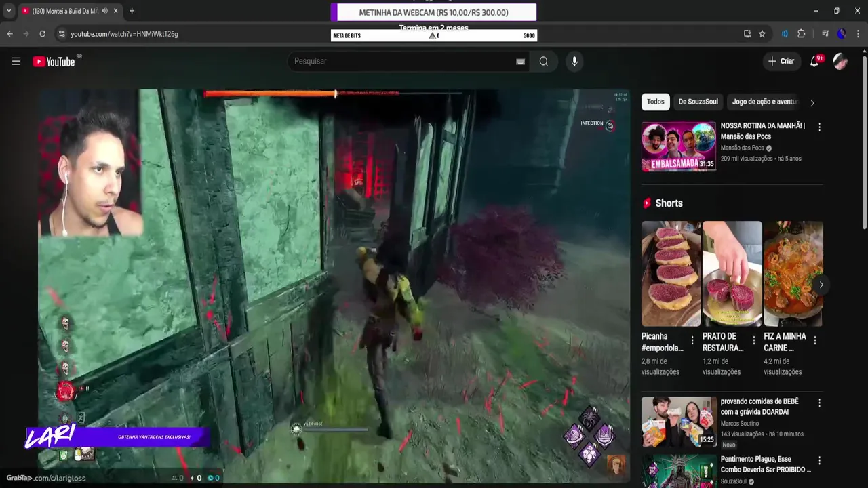
Task: Click the SouzaSoul channel name
Action: click(734, 482)
